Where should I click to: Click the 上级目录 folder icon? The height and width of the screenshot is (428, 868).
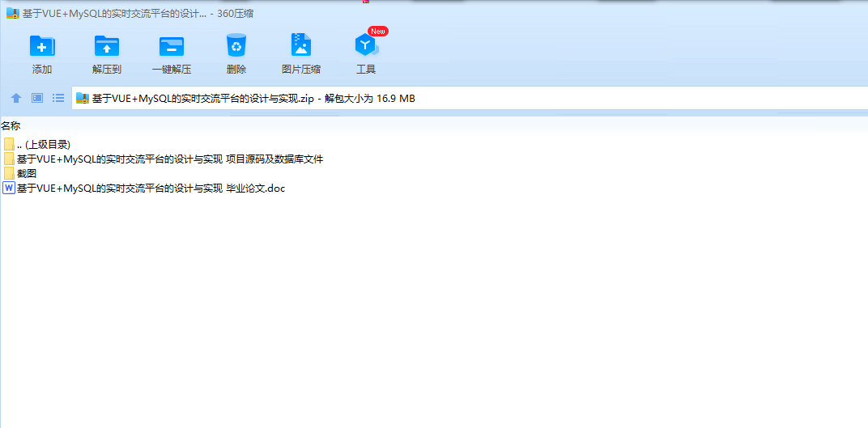click(9, 145)
